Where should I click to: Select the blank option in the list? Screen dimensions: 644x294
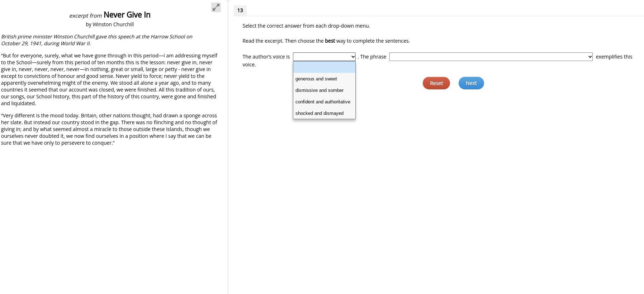324,67
